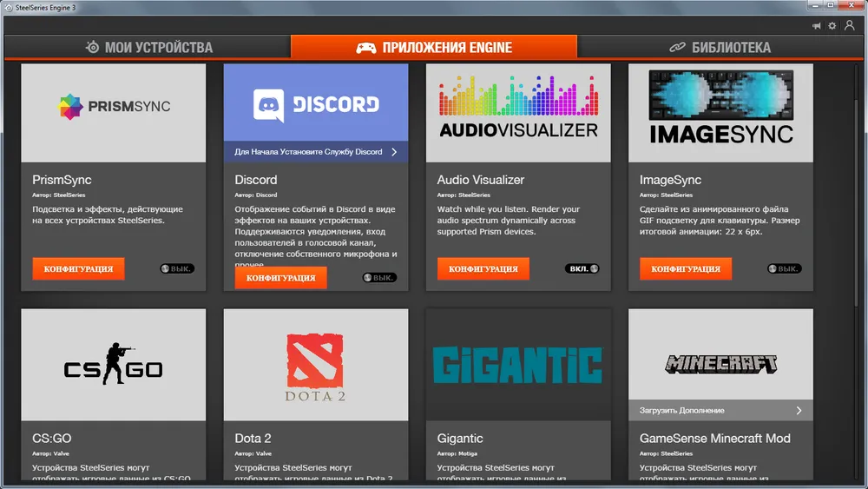
Task: Turn off the Audio Visualizer toggle
Action: (582, 269)
